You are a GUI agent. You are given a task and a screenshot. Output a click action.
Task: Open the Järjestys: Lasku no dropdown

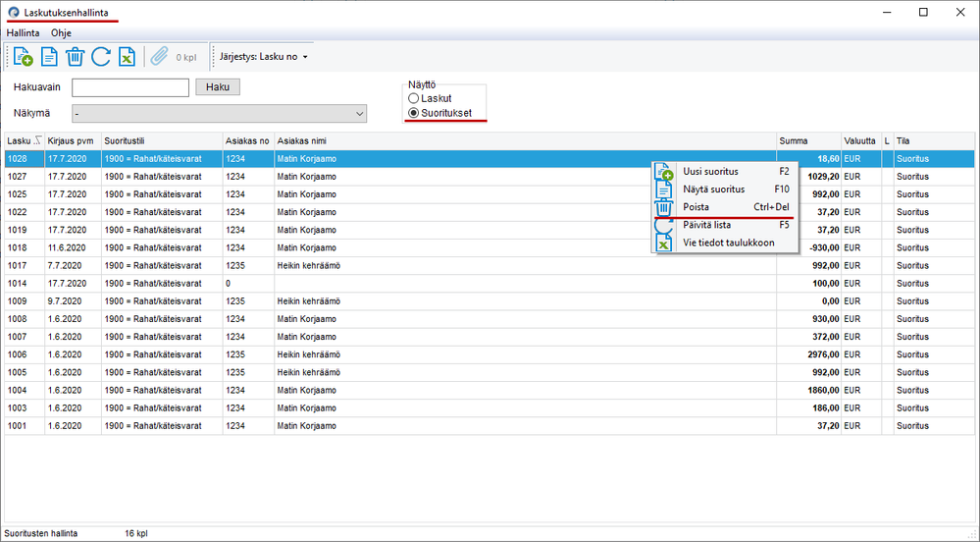264,57
